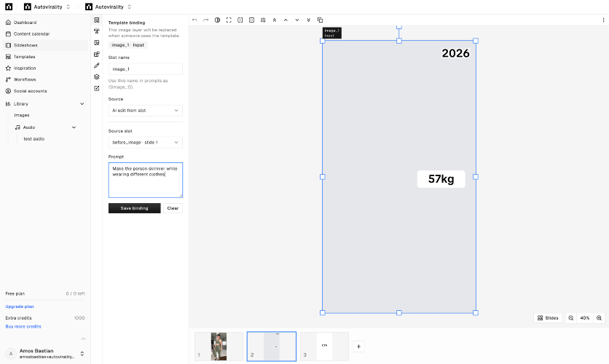609x364 pixels.
Task: Select the Pencil draw tool icon
Action: pos(97,66)
